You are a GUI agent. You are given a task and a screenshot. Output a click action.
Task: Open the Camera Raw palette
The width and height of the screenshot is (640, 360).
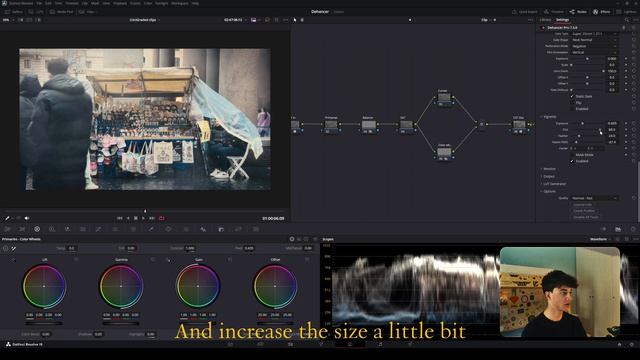pyautogui.click(x=7, y=229)
